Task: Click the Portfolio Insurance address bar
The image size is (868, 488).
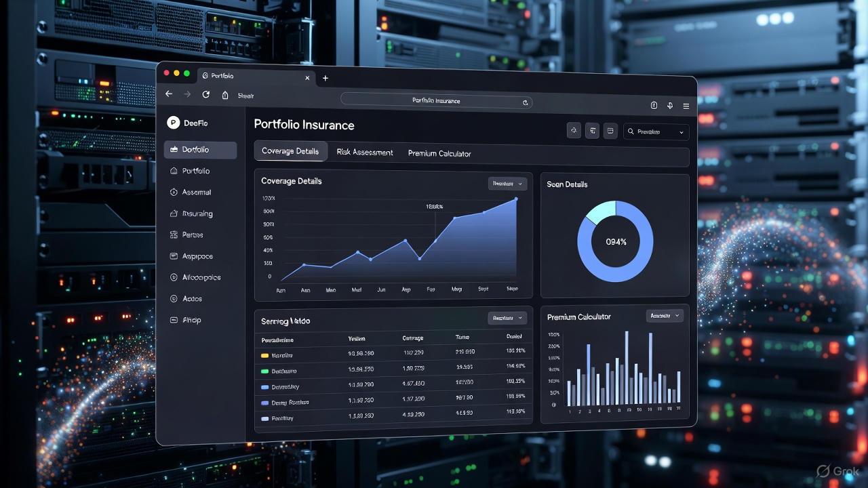Action: [x=436, y=101]
